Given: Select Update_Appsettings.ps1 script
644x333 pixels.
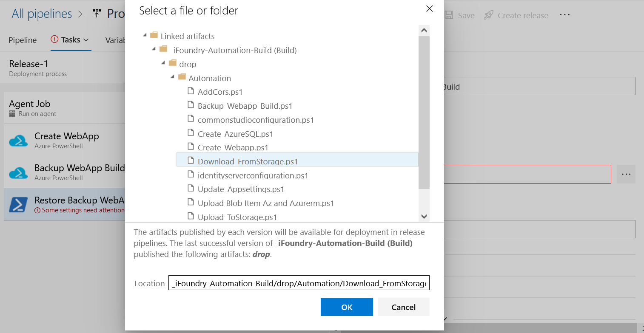Looking at the screenshot, I should [x=241, y=189].
